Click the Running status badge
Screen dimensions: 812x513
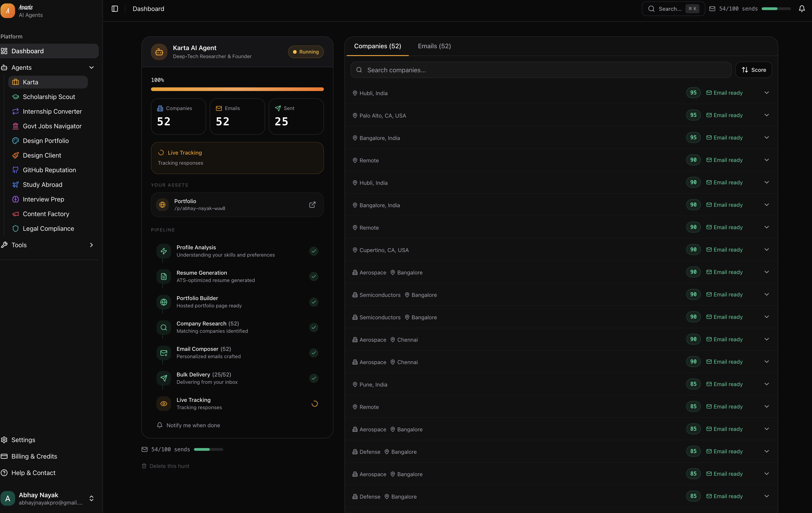[x=306, y=52]
